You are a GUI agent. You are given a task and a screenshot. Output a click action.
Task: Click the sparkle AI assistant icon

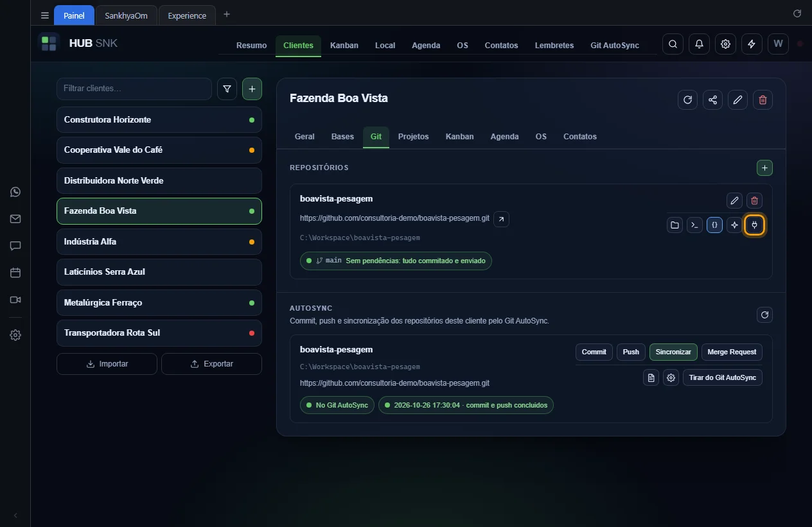[735, 225]
